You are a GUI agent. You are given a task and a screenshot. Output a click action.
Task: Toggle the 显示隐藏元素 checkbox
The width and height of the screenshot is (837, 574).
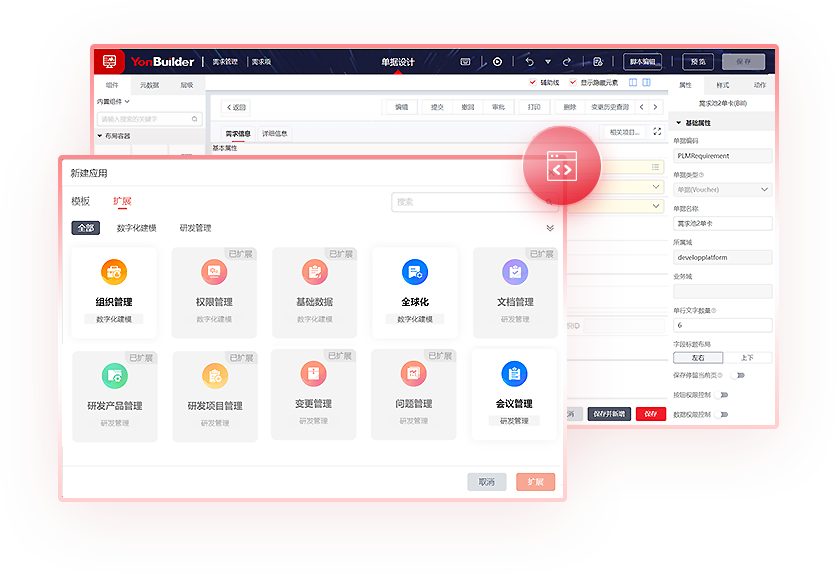[573, 83]
